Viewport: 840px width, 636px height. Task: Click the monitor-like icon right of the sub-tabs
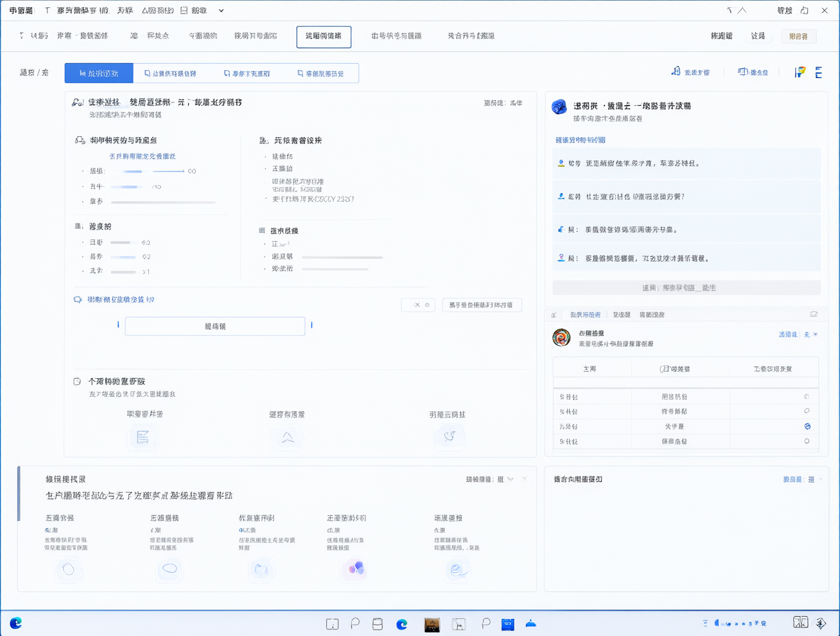coord(743,72)
